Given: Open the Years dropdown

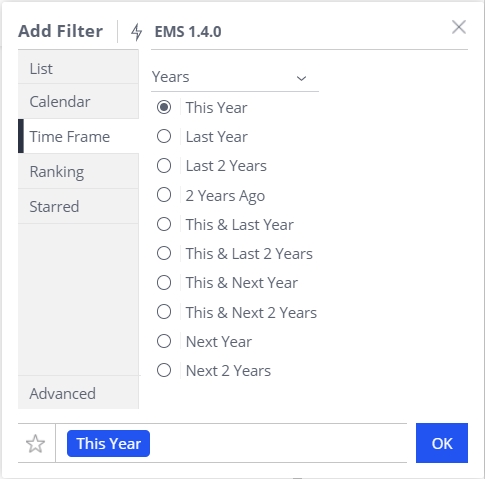Looking at the screenshot, I should tap(235, 77).
